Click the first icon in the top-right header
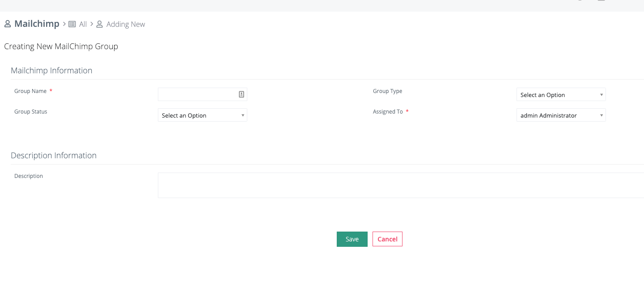 click(x=579, y=1)
